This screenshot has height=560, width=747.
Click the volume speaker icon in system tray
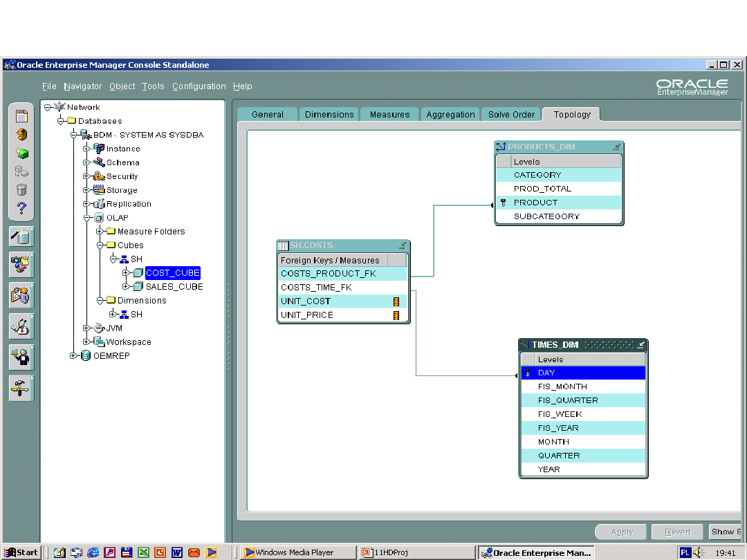(x=699, y=552)
